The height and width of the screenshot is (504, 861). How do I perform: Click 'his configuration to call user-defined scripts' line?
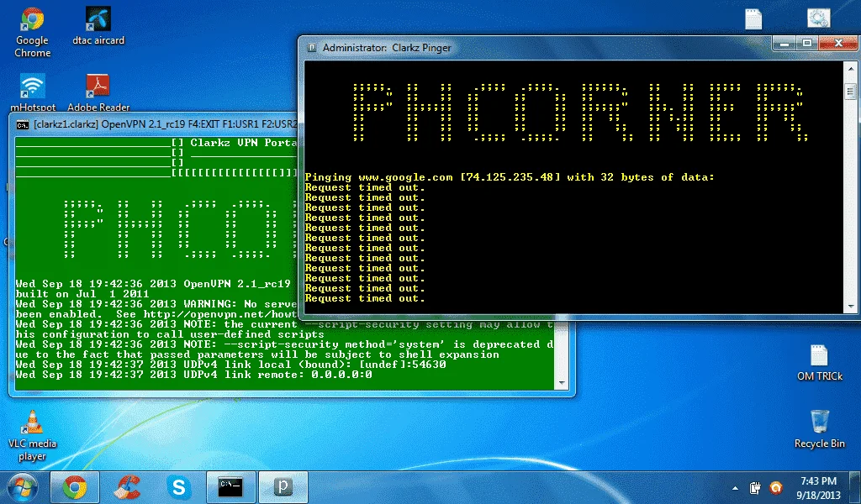(x=170, y=334)
